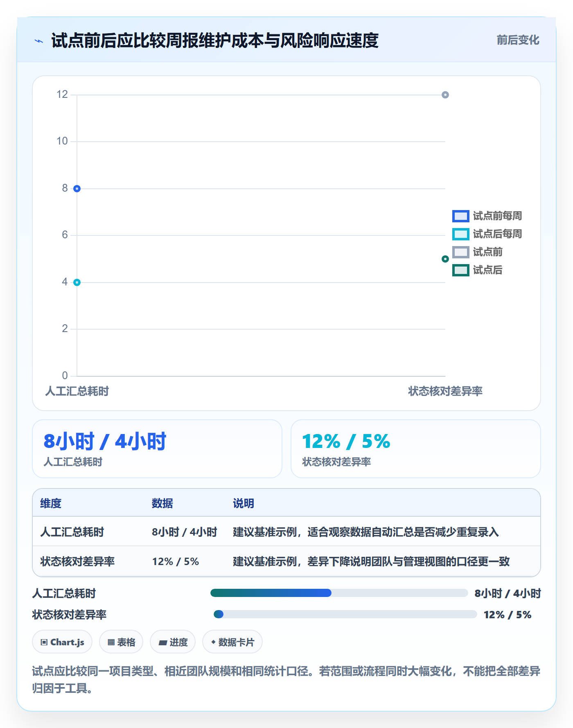
Task: Click table cell 12% / 5%
Action: pyautogui.click(x=176, y=561)
